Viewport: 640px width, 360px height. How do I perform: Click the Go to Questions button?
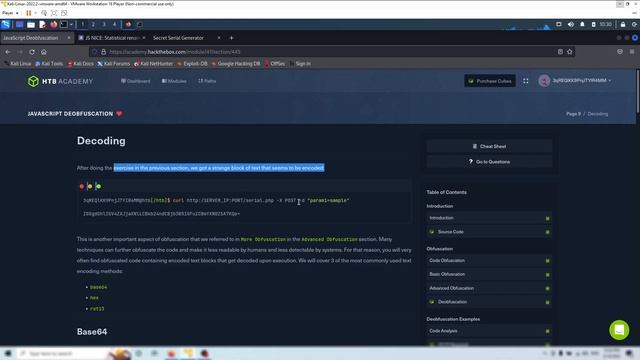pos(489,162)
